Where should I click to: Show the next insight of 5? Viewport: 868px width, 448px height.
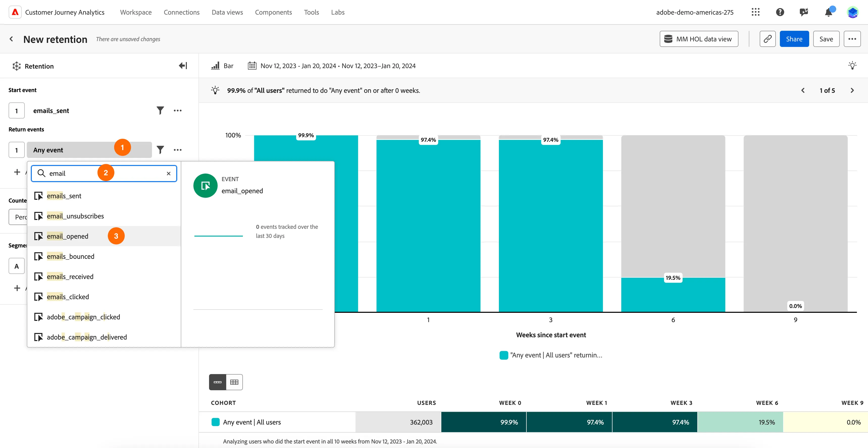pyautogui.click(x=852, y=90)
